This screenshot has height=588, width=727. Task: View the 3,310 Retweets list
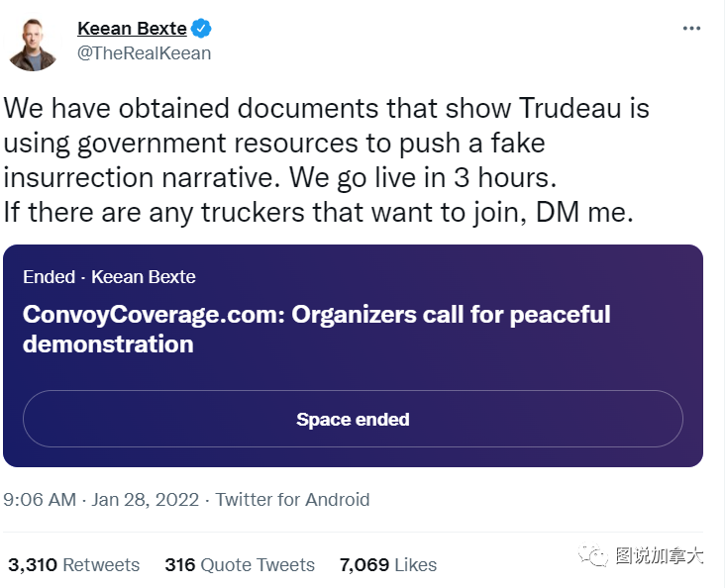pos(73,565)
